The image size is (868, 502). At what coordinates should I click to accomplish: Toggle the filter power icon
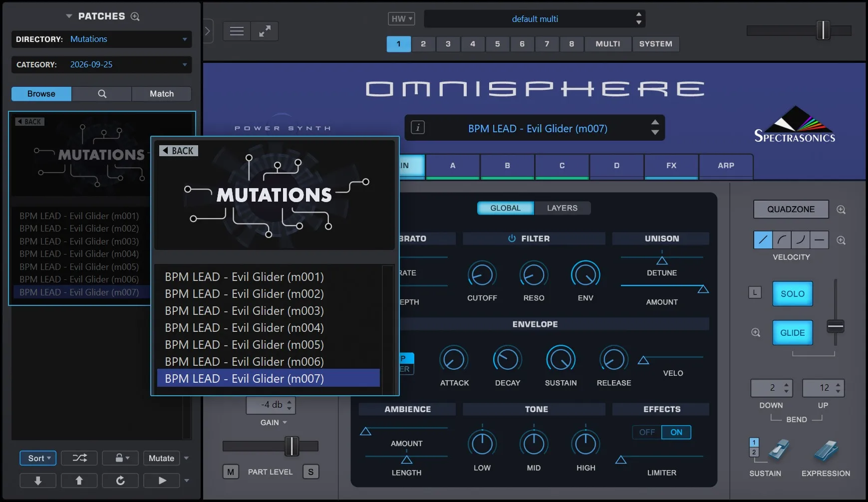tap(512, 239)
